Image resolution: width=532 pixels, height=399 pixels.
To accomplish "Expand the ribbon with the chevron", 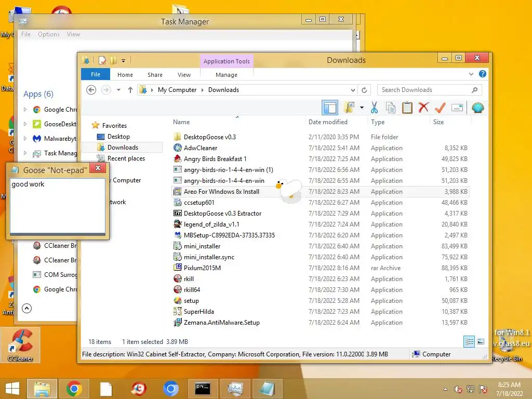I will (x=471, y=74).
